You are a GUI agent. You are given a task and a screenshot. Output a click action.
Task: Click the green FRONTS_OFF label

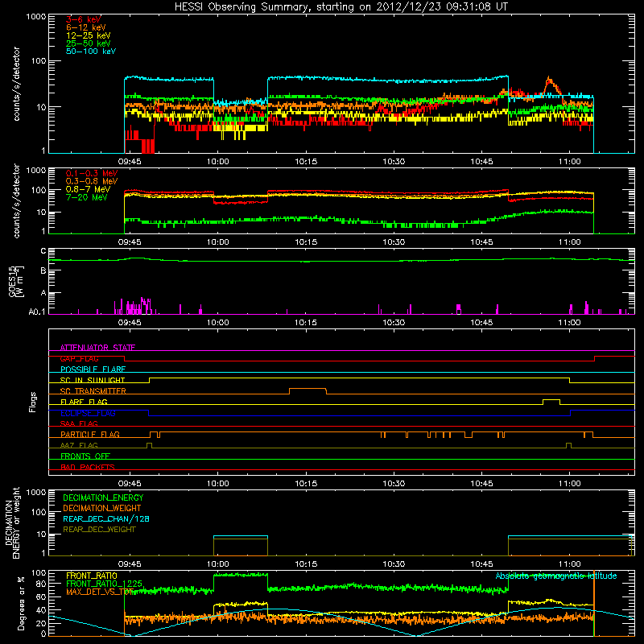[x=85, y=456]
